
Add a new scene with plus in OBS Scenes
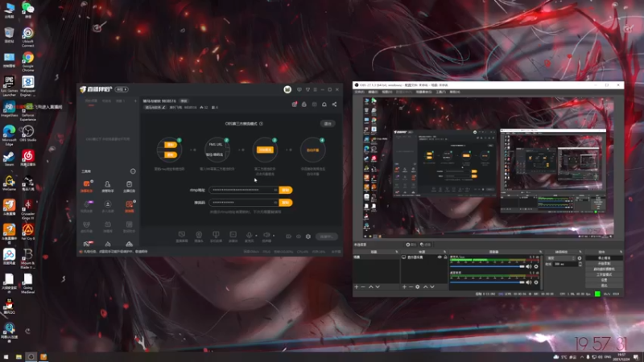(356, 287)
